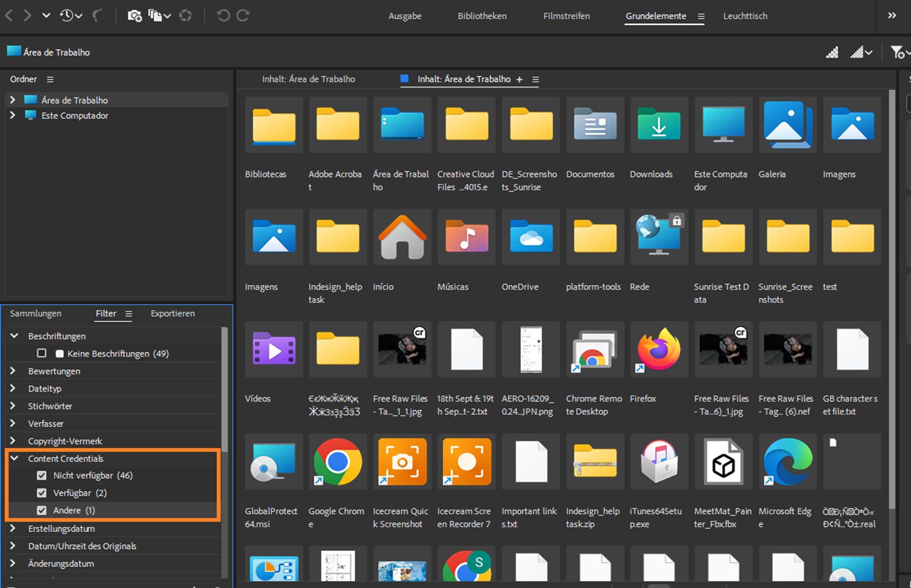Expand Área de Trabalho in Ordner tree

(13, 100)
